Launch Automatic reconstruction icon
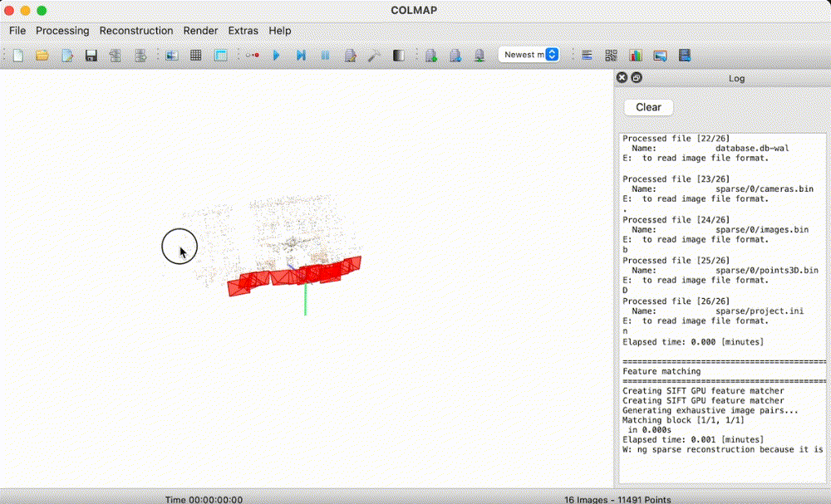Viewport: 831px width, 504px height. [253, 55]
